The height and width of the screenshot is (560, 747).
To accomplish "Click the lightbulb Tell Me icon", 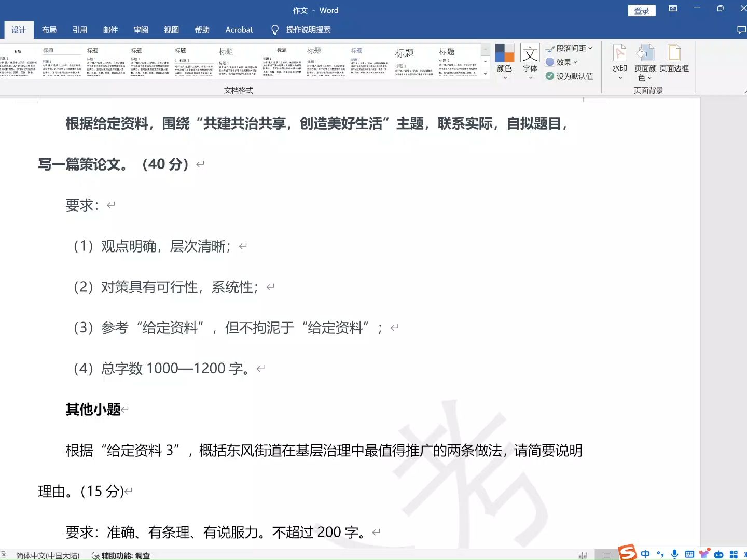I will 275,30.
